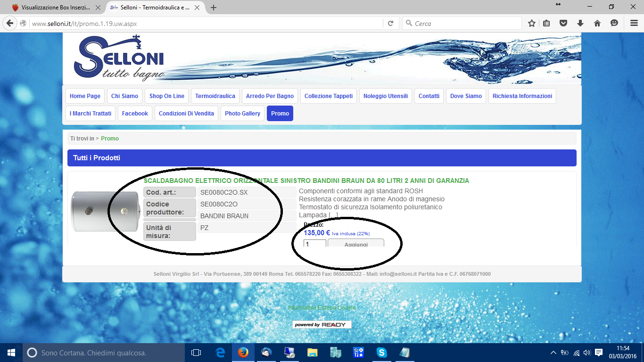
Task: Open the Shop On Line menu item
Action: coord(167,96)
